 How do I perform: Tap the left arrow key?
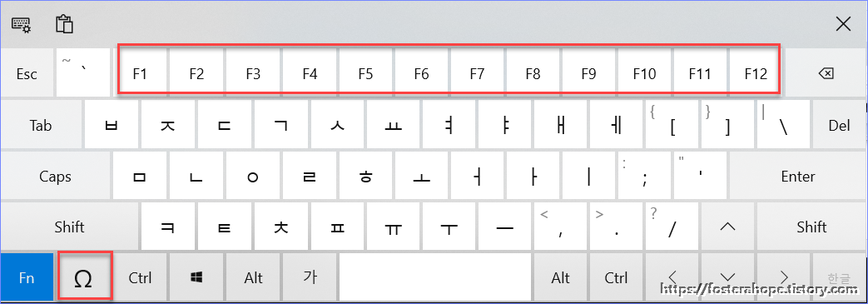coord(672,277)
